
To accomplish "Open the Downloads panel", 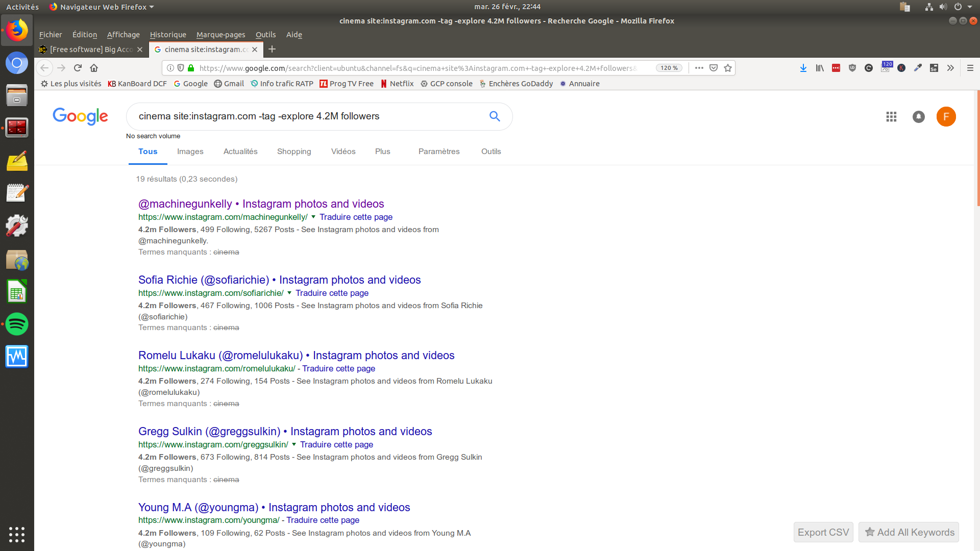I will pyautogui.click(x=803, y=68).
